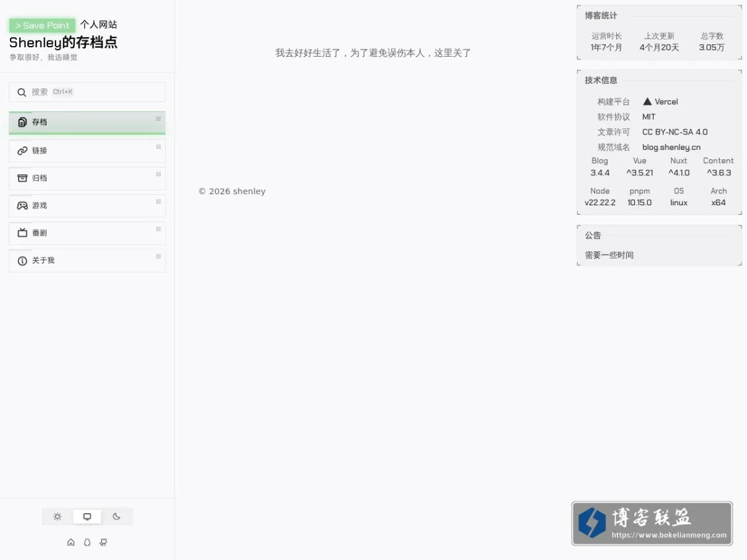Open the 归档 menu item

87,178
